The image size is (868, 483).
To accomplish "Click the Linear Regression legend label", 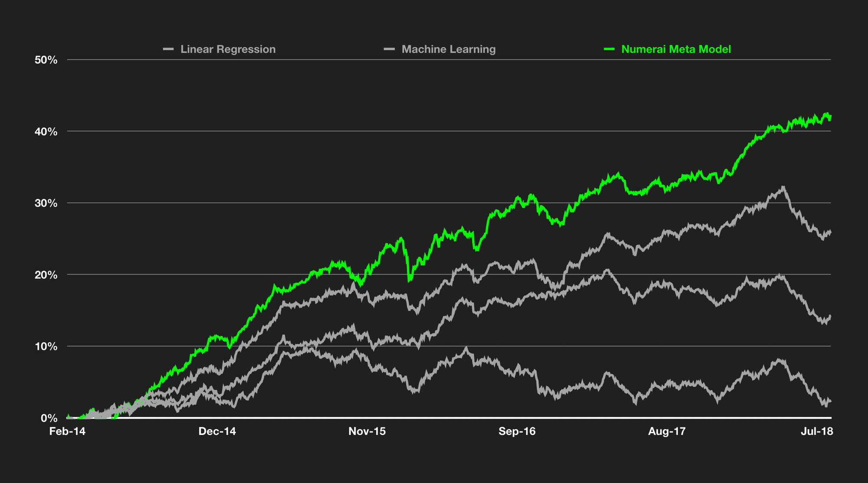I will point(228,49).
